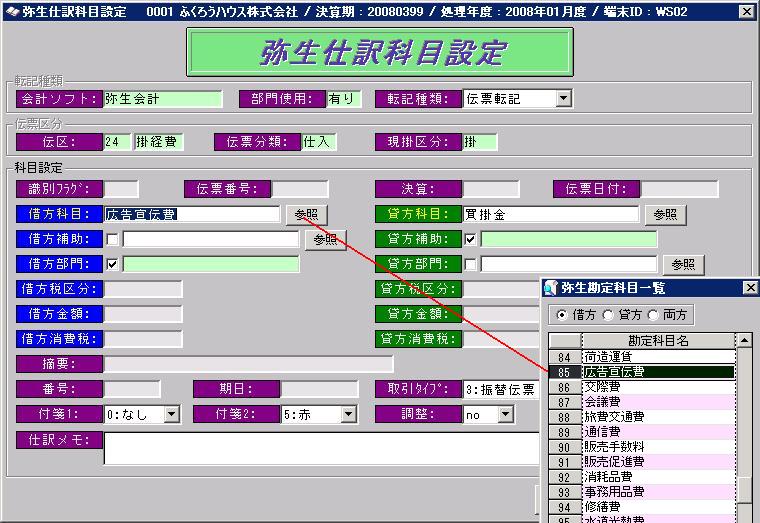
Task: Click the 勘定科目名 column header
Action: (x=658, y=341)
